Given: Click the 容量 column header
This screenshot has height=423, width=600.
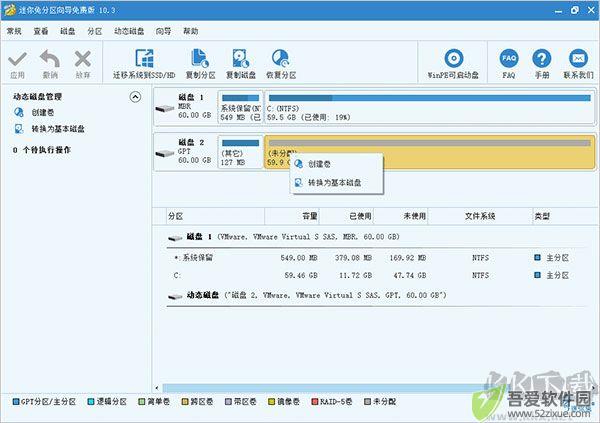Looking at the screenshot, I should click(x=292, y=216).
